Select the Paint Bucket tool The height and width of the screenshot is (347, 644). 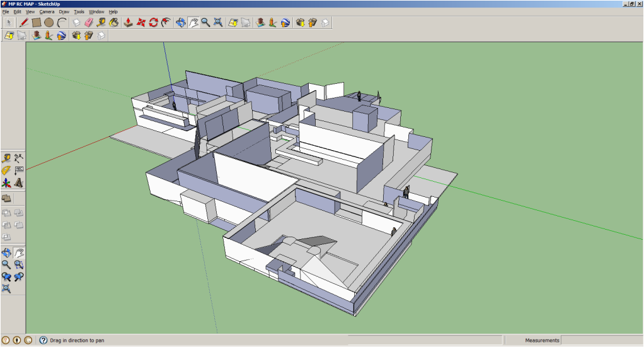coord(114,23)
